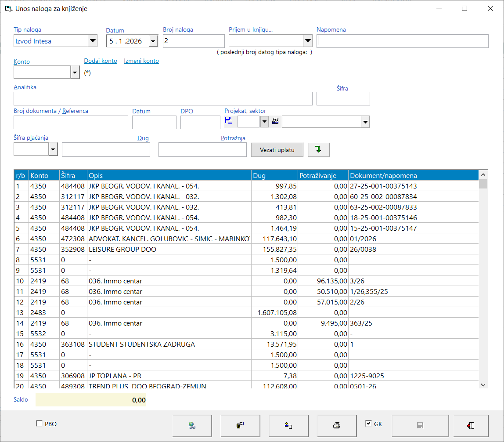The height and width of the screenshot is (442, 504).
Task: Click the Opis column header
Action: click(x=169, y=176)
